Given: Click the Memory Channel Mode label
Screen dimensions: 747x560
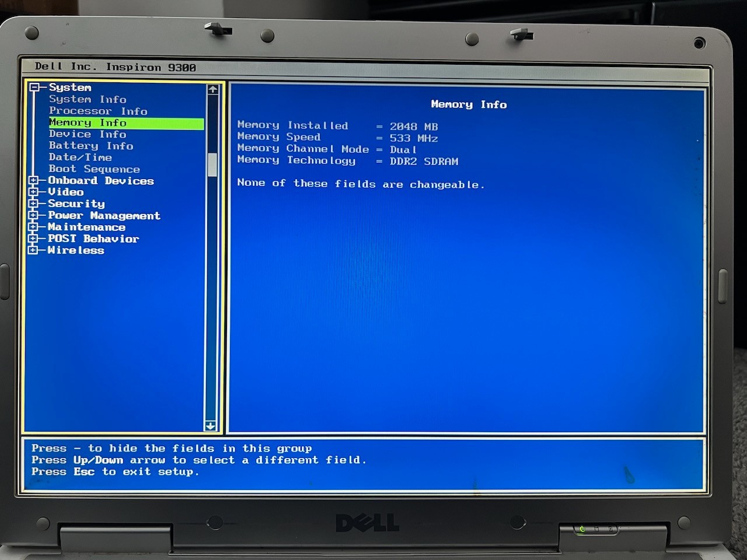Looking at the screenshot, I should (x=303, y=149).
